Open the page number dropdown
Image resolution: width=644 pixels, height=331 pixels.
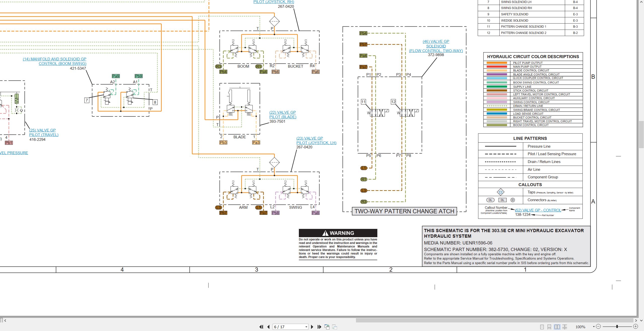coord(306,327)
